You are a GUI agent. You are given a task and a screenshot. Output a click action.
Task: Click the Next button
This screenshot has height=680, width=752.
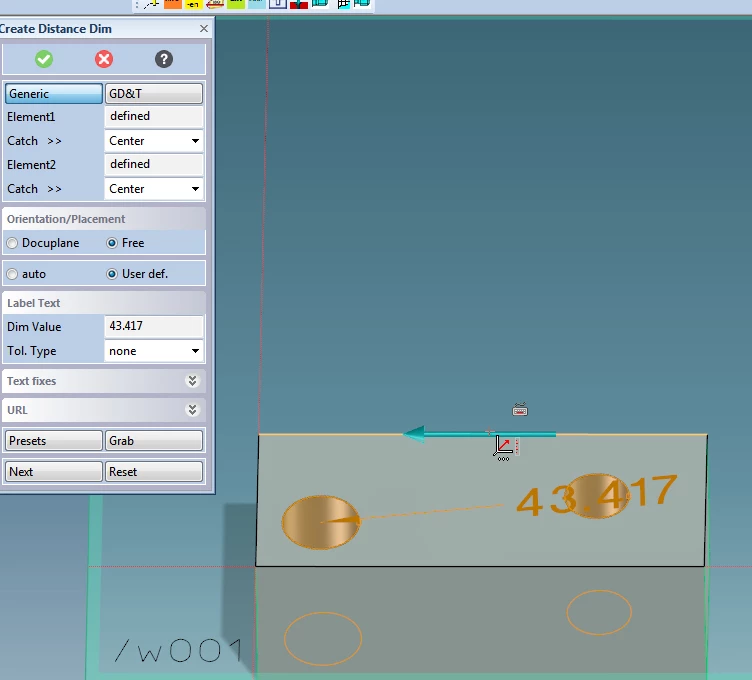point(54,472)
